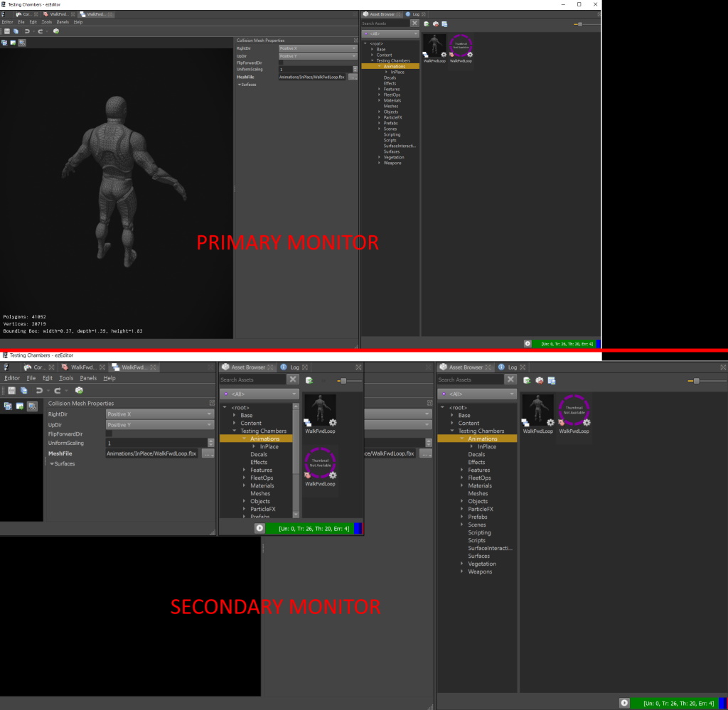
Task: Adjust the thumbnail size slider in Asset Browser
Action: pyautogui.click(x=580, y=23)
